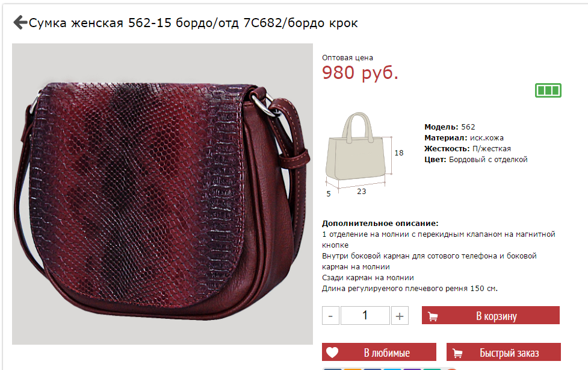The width and height of the screenshot is (588, 370).
Task: Click the Модель: 562 specification line
Action: pyautogui.click(x=450, y=127)
